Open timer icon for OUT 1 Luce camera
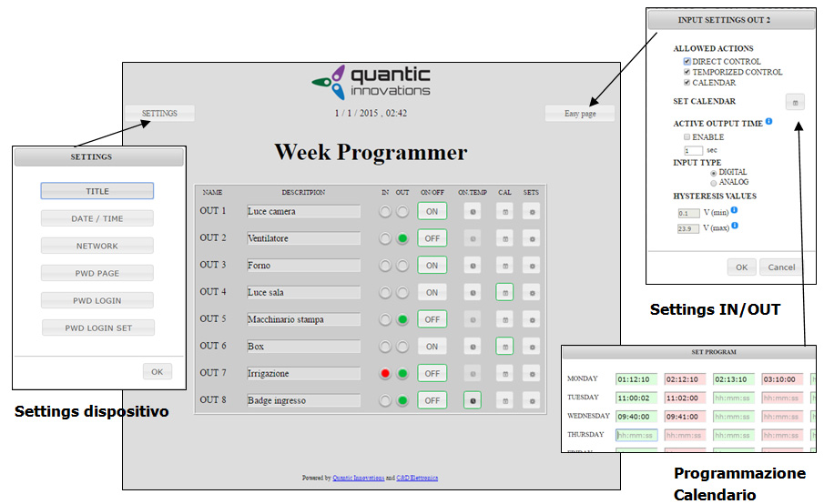Screen dimensions: 824x504 (473, 211)
